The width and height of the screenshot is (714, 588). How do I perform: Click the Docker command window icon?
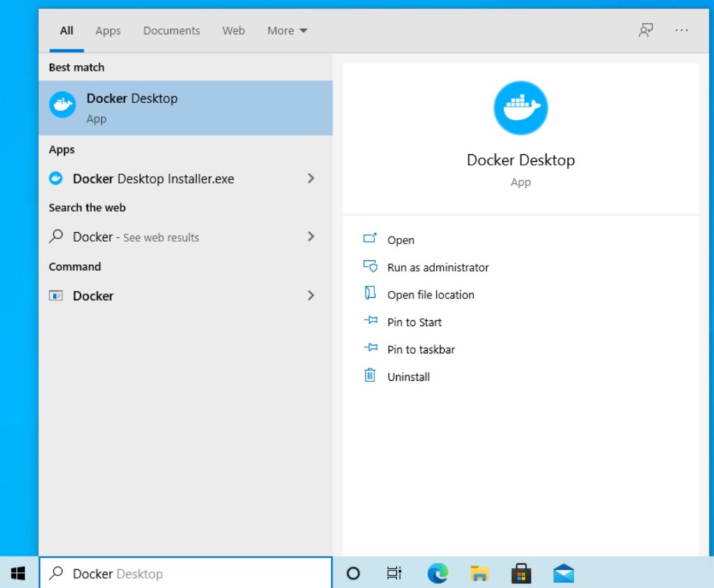pyautogui.click(x=56, y=296)
